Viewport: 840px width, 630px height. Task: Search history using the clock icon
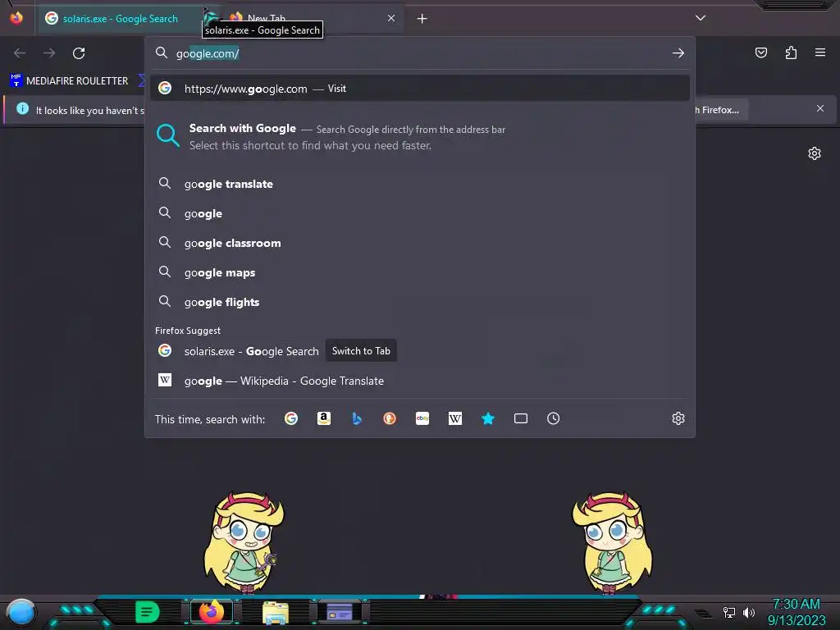[x=554, y=418]
